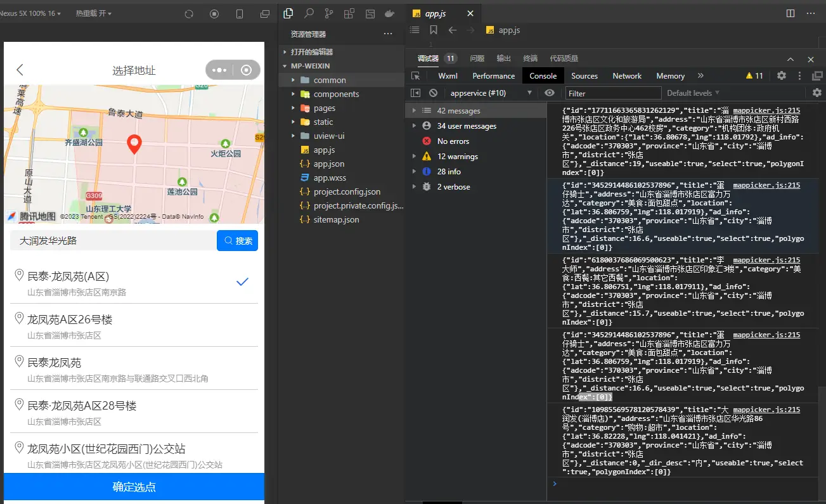
Task: Open the appservice (#10) context dropdown
Action: tap(491, 93)
